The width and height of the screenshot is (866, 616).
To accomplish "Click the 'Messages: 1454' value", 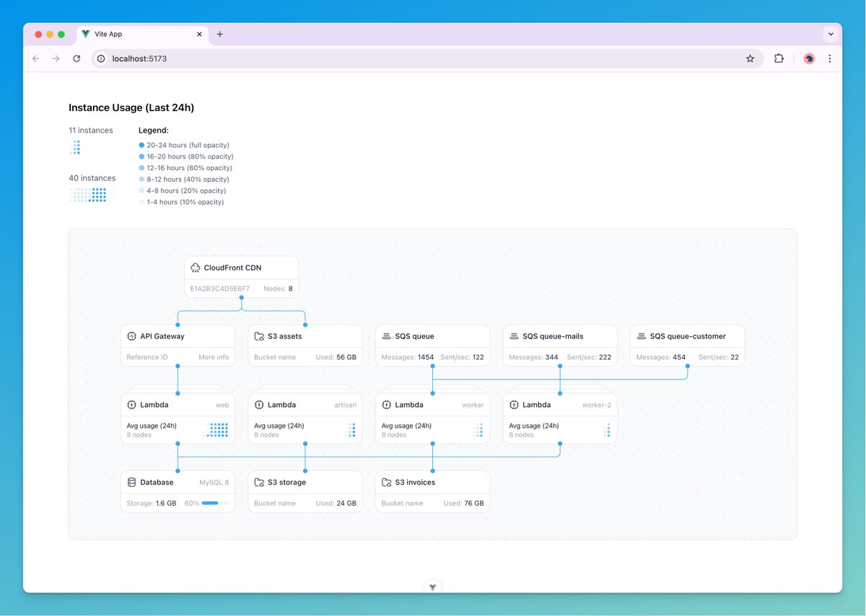I will pyautogui.click(x=408, y=357).
